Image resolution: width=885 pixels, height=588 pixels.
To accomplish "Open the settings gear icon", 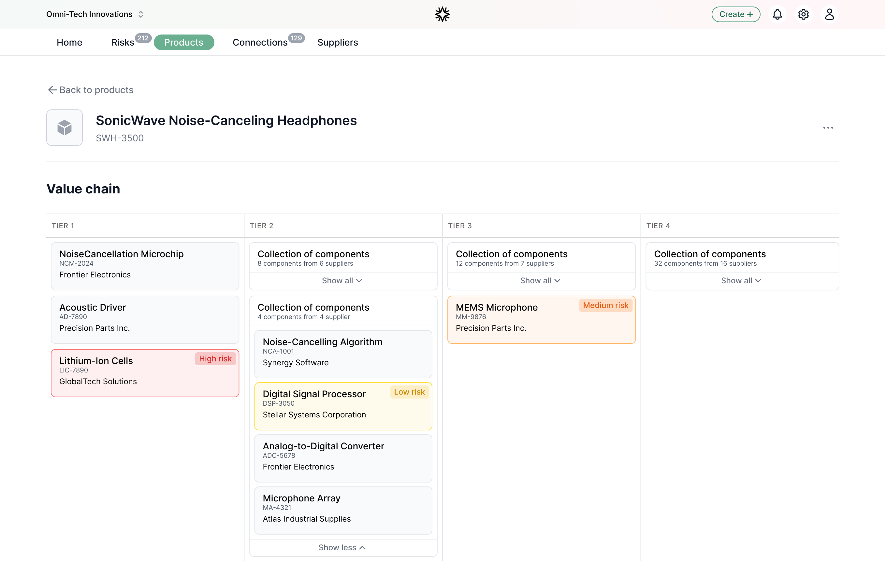I will coord(803,14).
